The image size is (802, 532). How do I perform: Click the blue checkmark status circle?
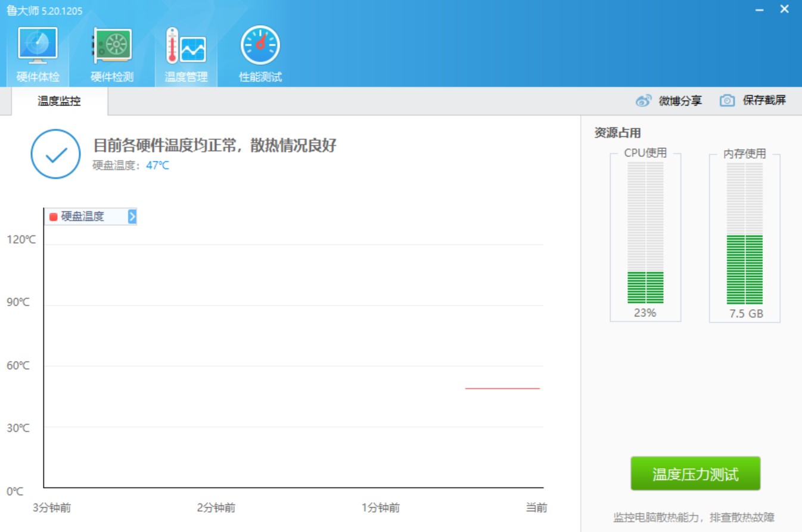(55, 154)
